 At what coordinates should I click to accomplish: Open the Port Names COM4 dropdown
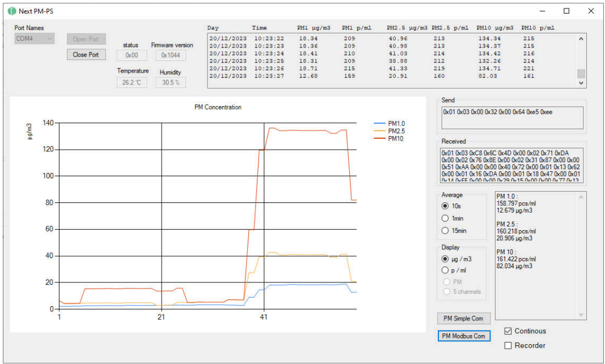point(35,39)
